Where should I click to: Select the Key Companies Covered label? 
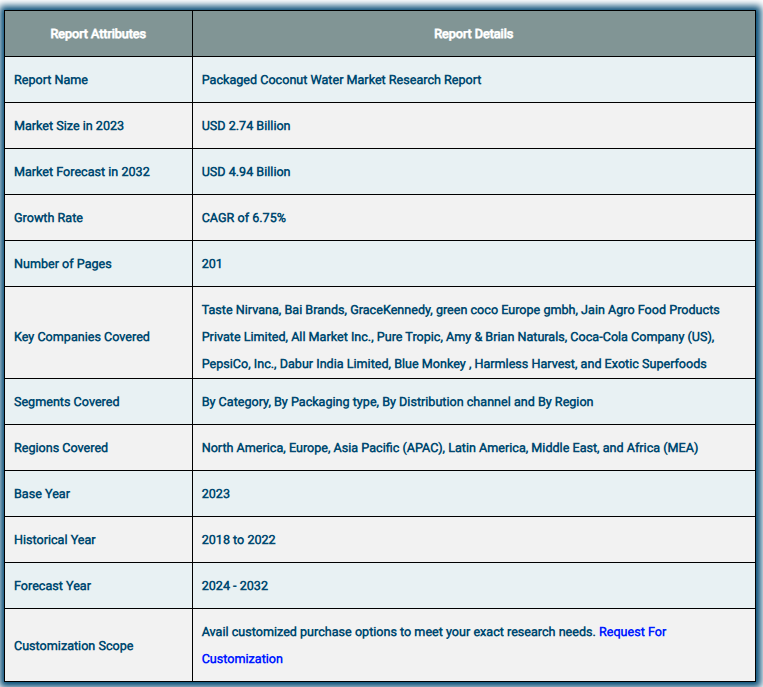pos(82,337)
